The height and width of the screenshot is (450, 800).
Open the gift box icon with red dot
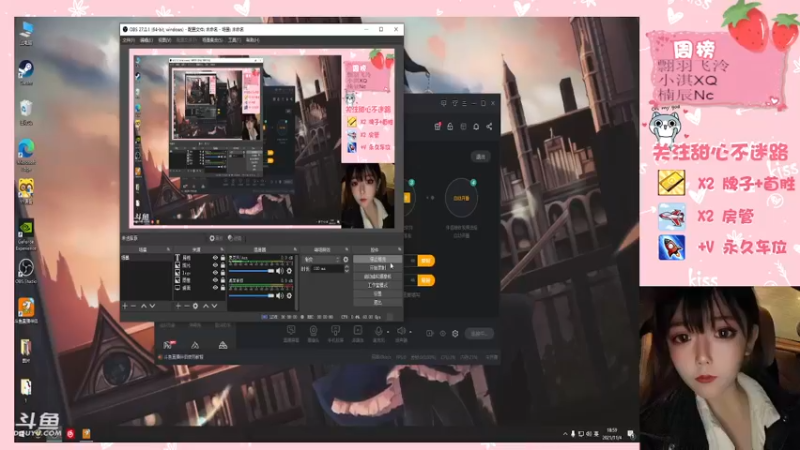(x=438, y=126)
